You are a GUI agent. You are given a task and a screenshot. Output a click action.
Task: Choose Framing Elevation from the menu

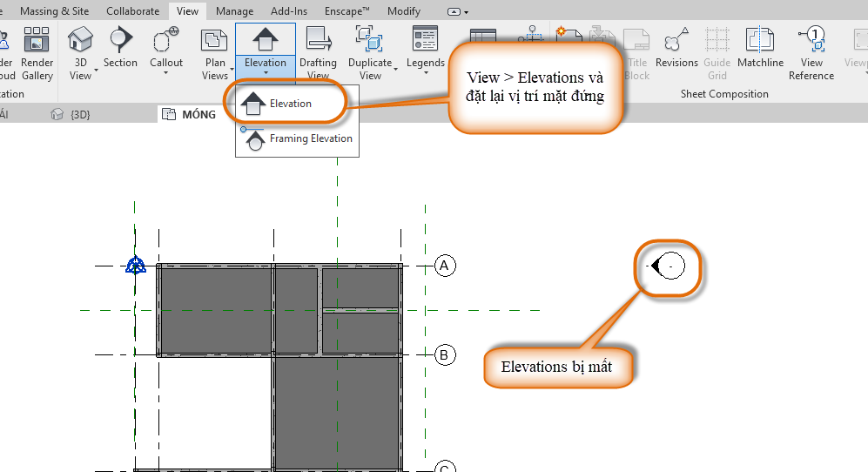(310, 138)
